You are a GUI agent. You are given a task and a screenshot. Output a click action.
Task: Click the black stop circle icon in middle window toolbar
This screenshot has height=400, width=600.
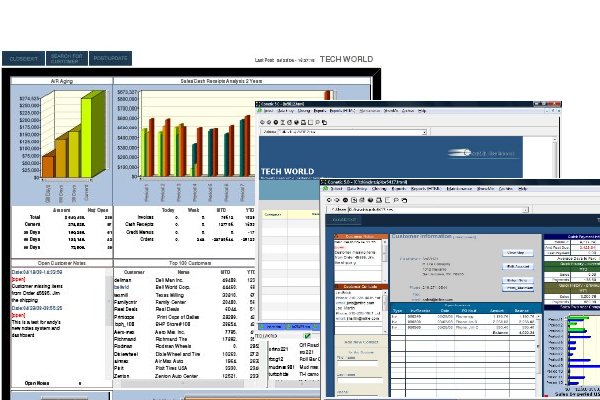tap(276, 122)
